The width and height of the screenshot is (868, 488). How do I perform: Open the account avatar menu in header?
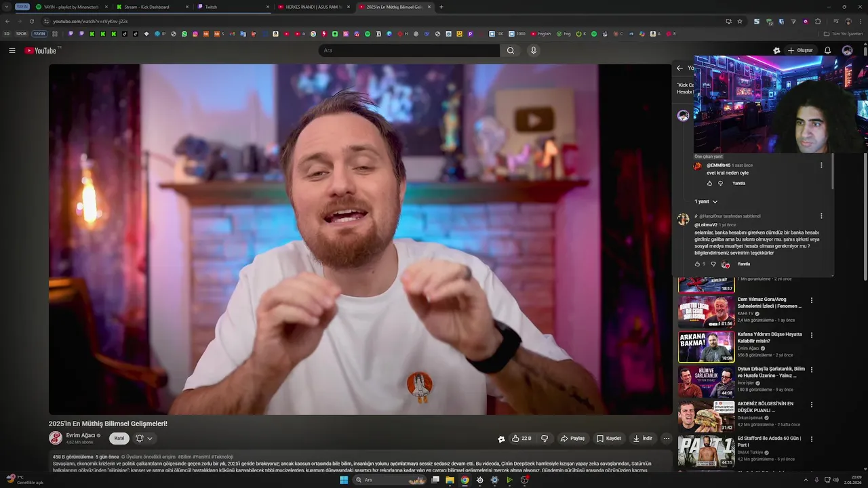[847, 50]
